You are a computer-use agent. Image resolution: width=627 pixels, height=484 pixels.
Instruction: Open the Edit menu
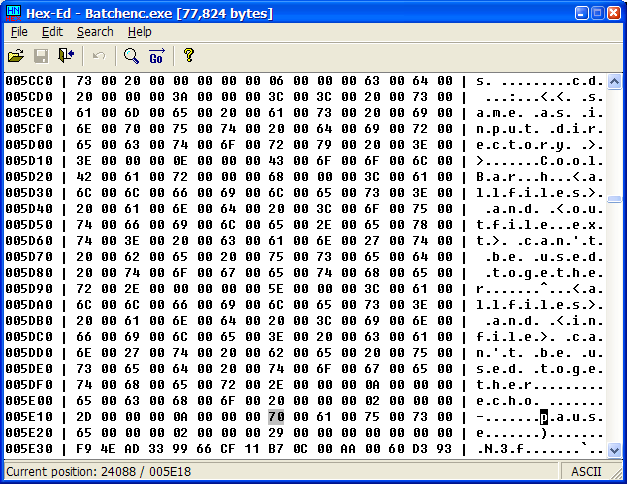[x=52, y=32]
